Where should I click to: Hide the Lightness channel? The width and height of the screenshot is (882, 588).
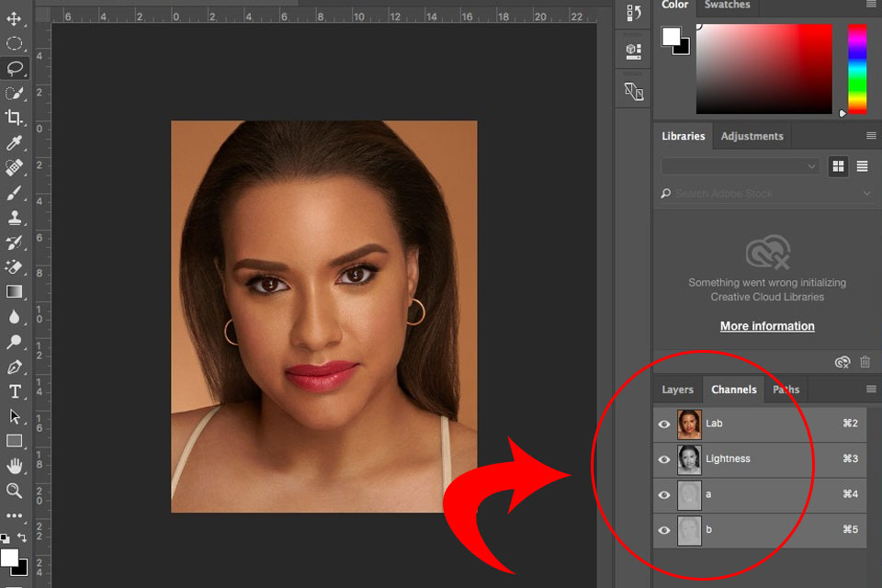tap(664, 459)
